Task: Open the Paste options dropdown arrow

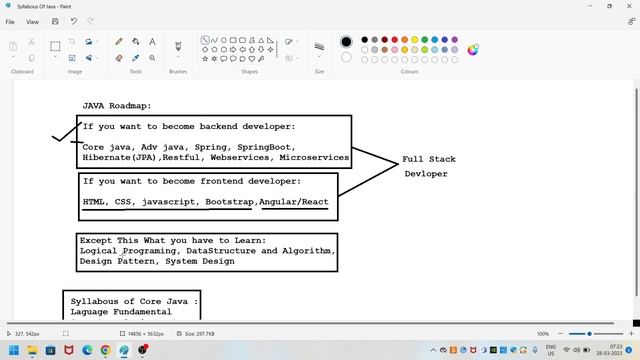Action: (13, 57)
